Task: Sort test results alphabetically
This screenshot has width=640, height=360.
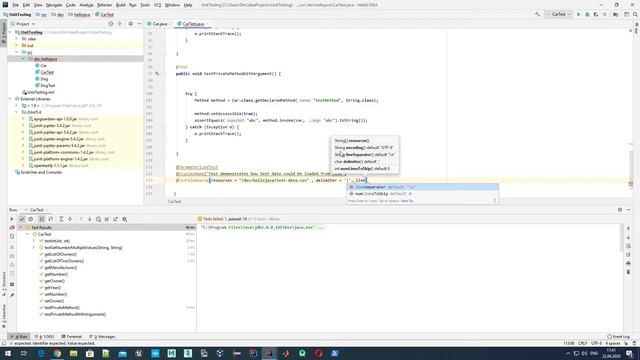Action: click(42, 219)
